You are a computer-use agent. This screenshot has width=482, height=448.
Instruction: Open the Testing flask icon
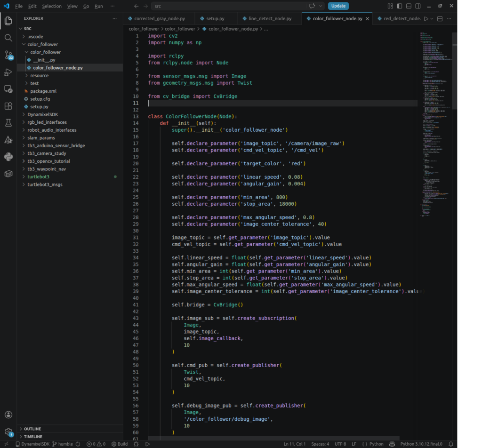pyautogui.click(x=8, y=123)
